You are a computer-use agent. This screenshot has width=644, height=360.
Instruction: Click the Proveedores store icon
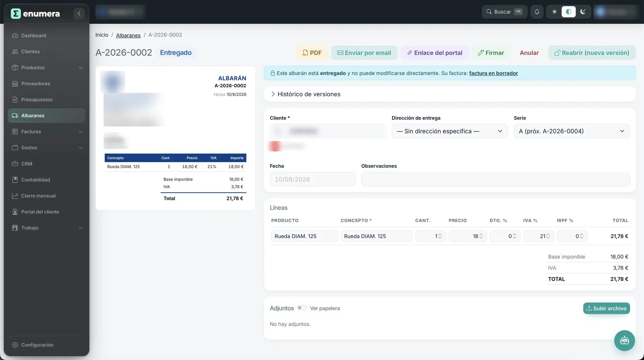coord(15,84)
